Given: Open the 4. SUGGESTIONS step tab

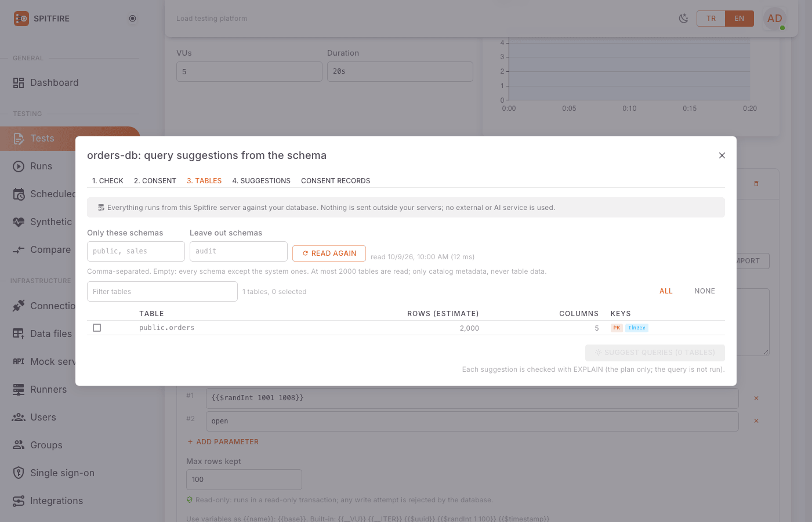Looking at the screenshot, I should coord(262,181).
